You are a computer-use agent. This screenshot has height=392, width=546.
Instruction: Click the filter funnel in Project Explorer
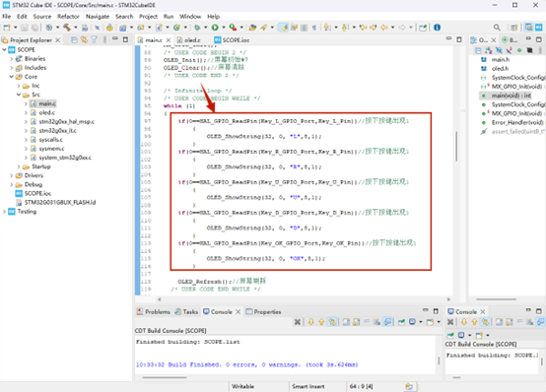[94, 40]
